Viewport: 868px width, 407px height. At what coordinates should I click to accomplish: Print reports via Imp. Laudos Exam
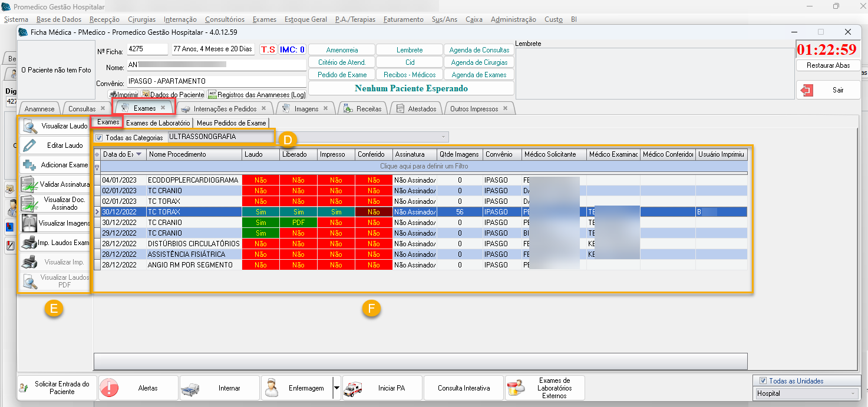coord(54,243)
